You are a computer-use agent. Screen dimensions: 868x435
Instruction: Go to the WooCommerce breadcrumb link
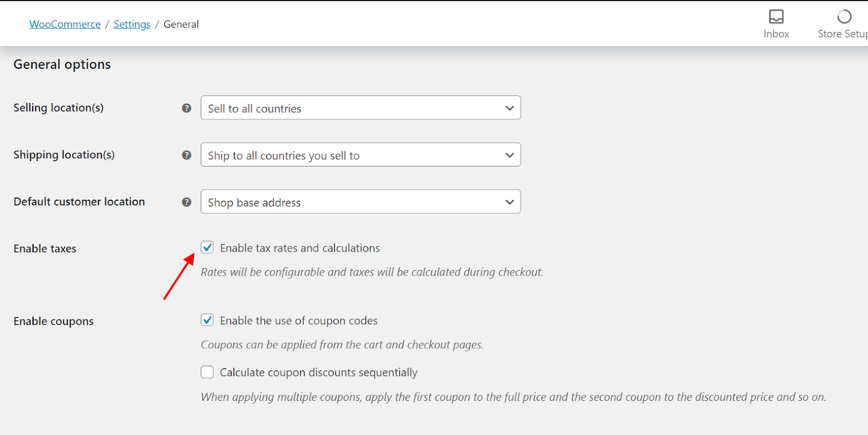tap(65, 24)
